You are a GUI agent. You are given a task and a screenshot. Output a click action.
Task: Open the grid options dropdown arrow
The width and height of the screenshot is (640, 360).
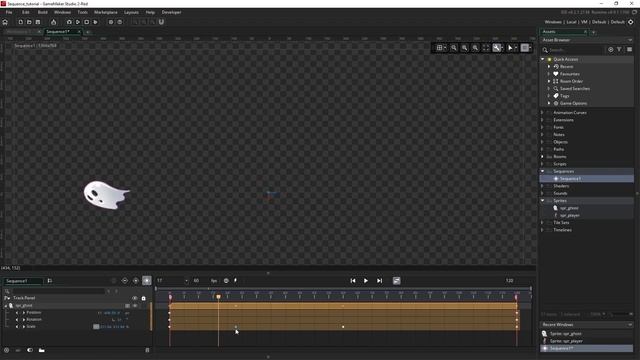[x=445, y=48]
